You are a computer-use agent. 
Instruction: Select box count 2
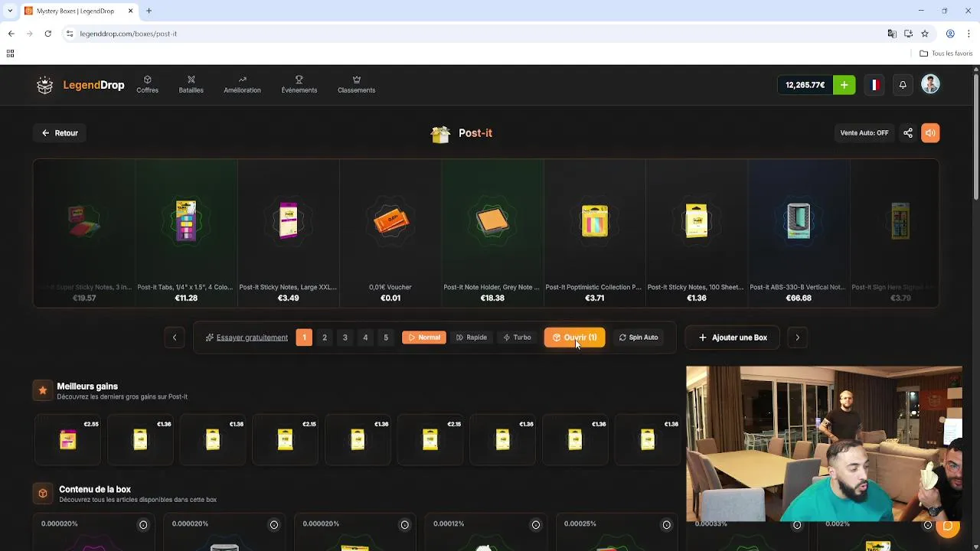[325, 337]
